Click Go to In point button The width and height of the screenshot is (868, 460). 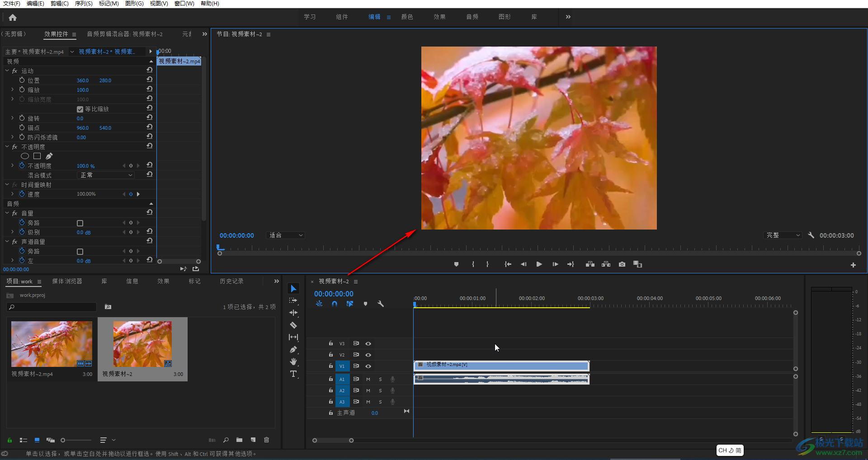[508, 264]
